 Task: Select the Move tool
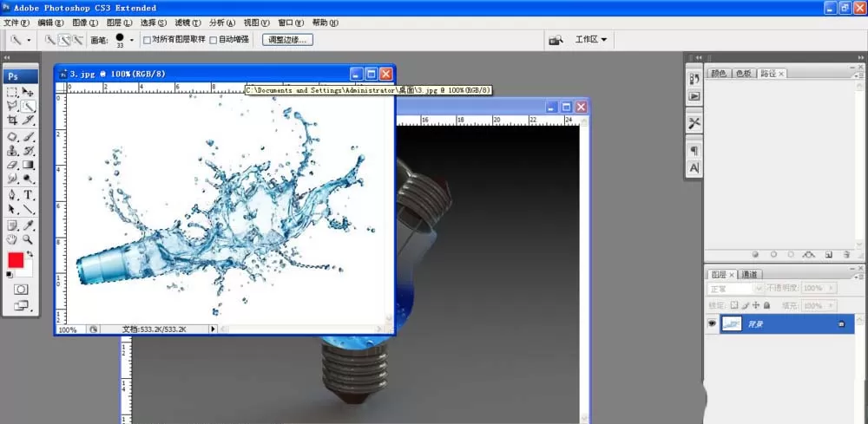coord(29,93)
